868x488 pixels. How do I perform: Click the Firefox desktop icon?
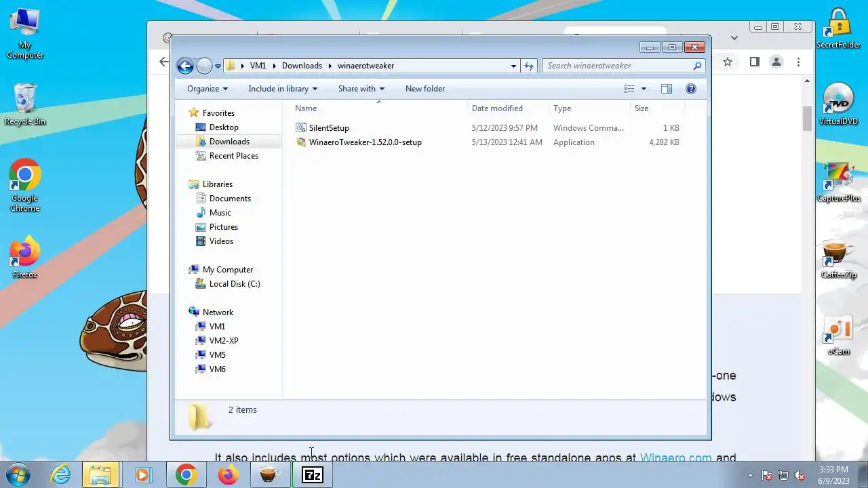point(25,258)
